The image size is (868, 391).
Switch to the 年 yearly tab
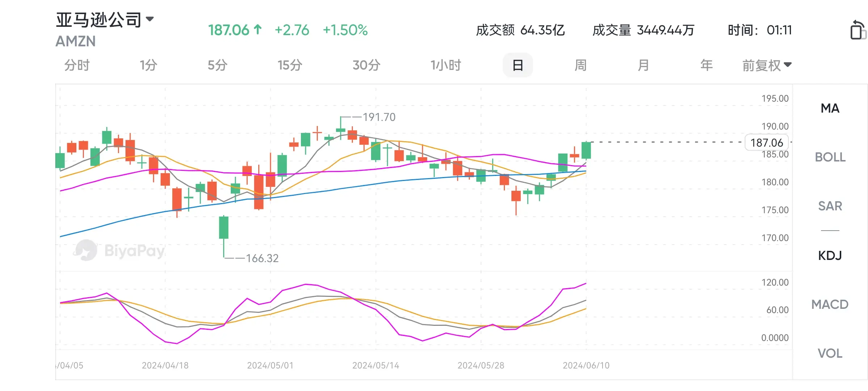tap(706, 66)
